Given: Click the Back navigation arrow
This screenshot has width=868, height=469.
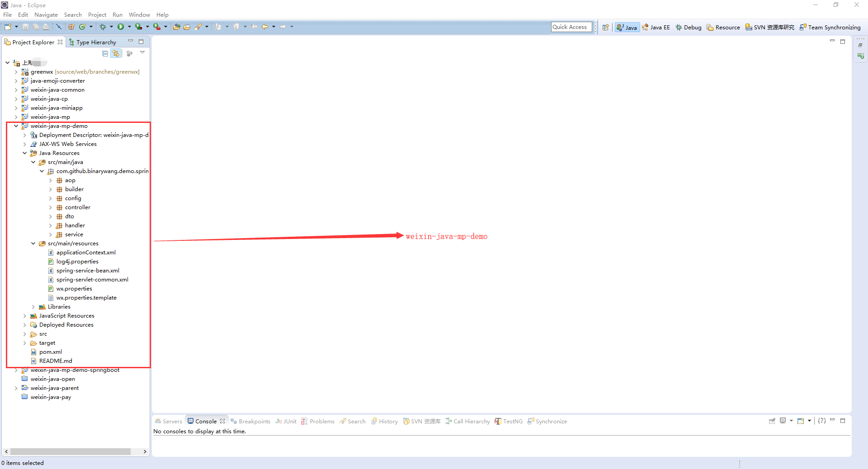Looking at the screenshot, I should coord(265,27).
